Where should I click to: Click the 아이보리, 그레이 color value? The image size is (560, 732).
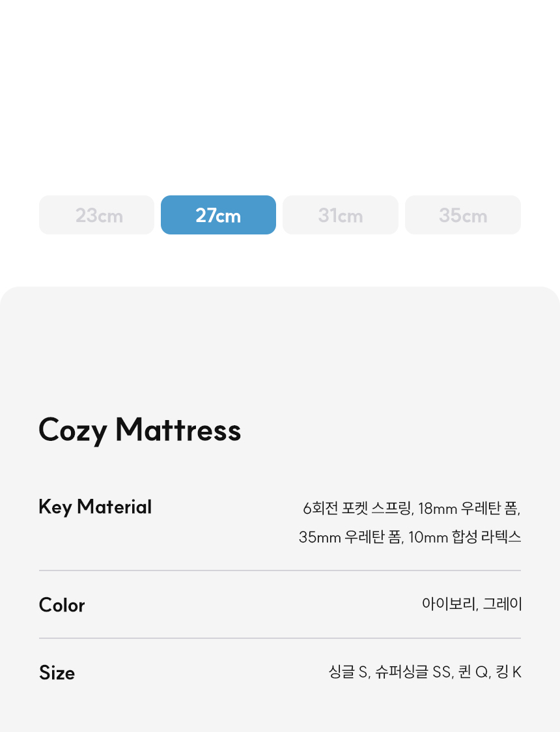(x=472, y=604)
